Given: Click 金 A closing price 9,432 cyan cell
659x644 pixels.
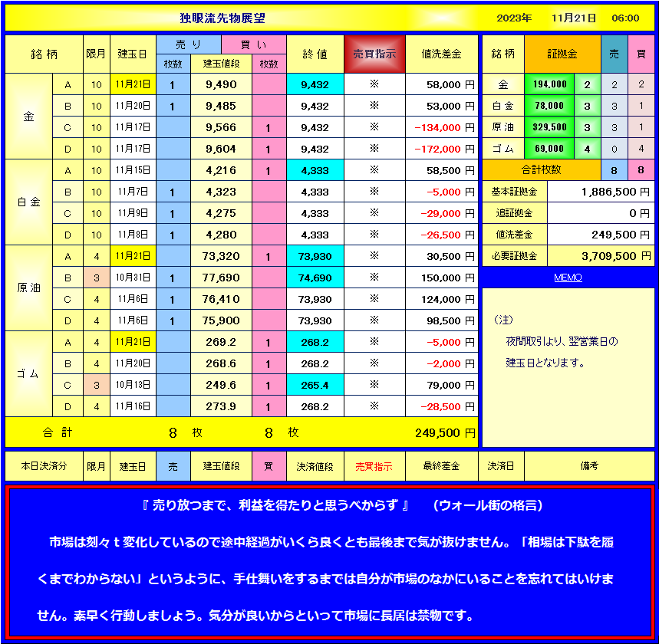Looking at the screenshot, I should (x=315, y=84).
